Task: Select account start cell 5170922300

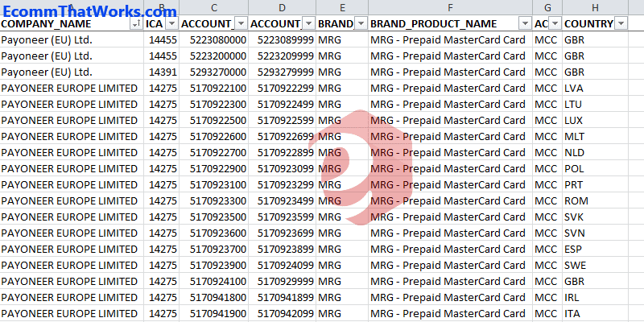Action: coord(214,105)
